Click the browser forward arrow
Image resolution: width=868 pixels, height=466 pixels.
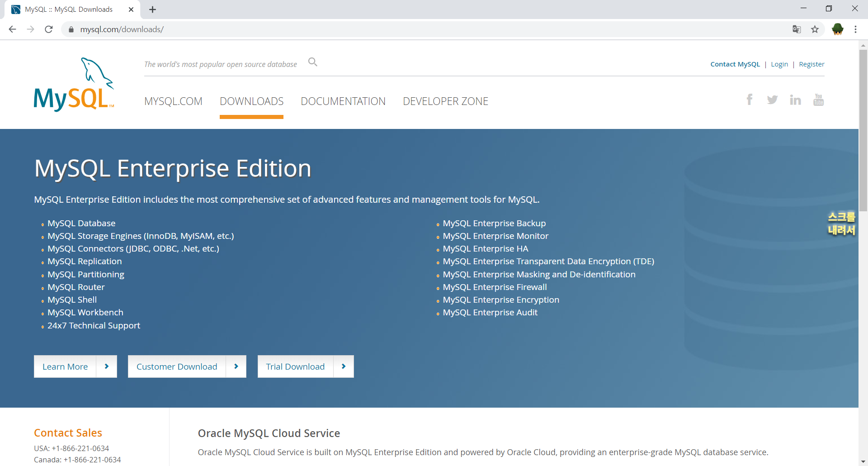point(30,29)
